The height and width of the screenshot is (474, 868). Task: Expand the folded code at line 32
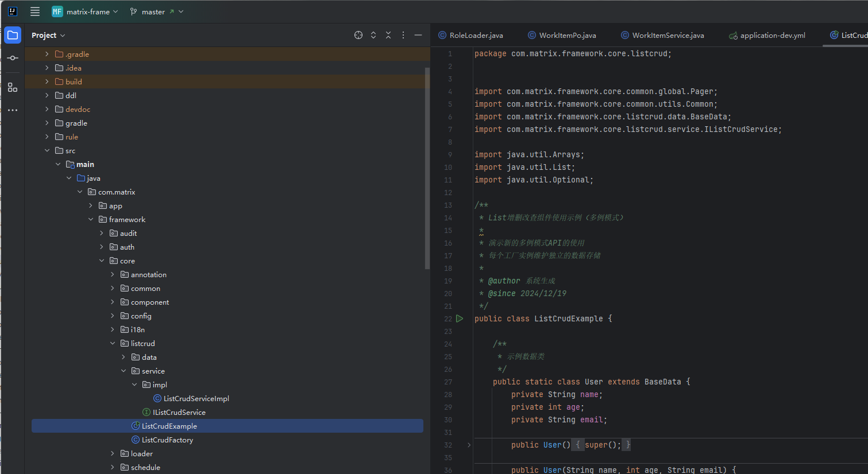pyautogui.click(x=468, y=445)
